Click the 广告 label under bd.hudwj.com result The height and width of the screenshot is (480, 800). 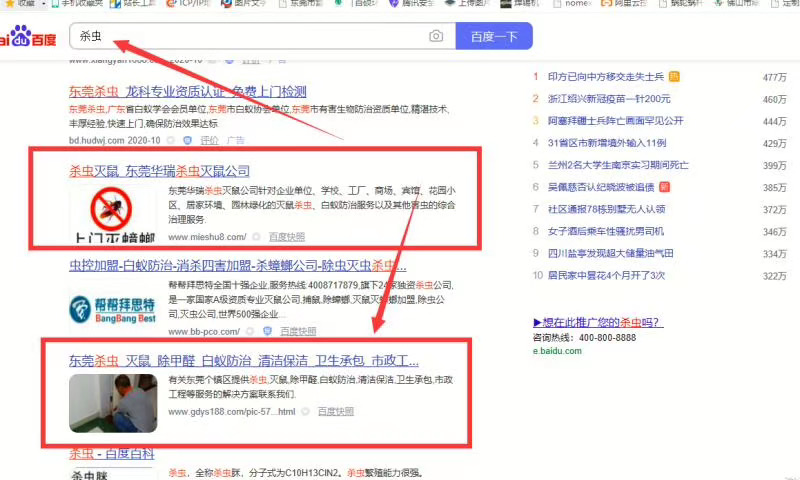point(235,140)
